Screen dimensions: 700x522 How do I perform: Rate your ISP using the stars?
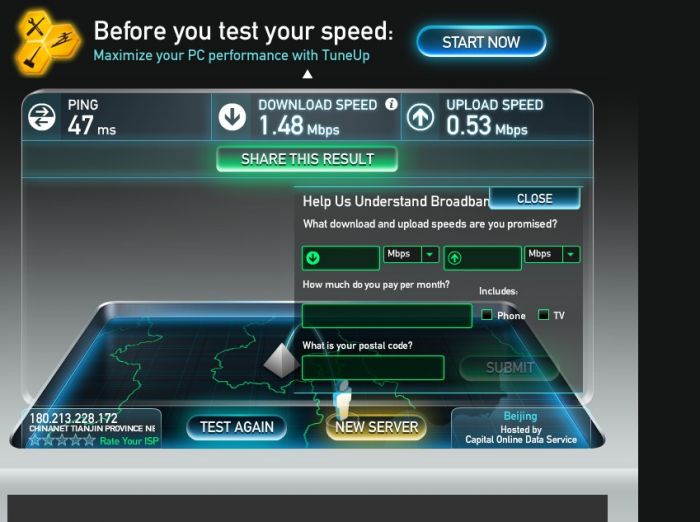click(x=62, y=441)
